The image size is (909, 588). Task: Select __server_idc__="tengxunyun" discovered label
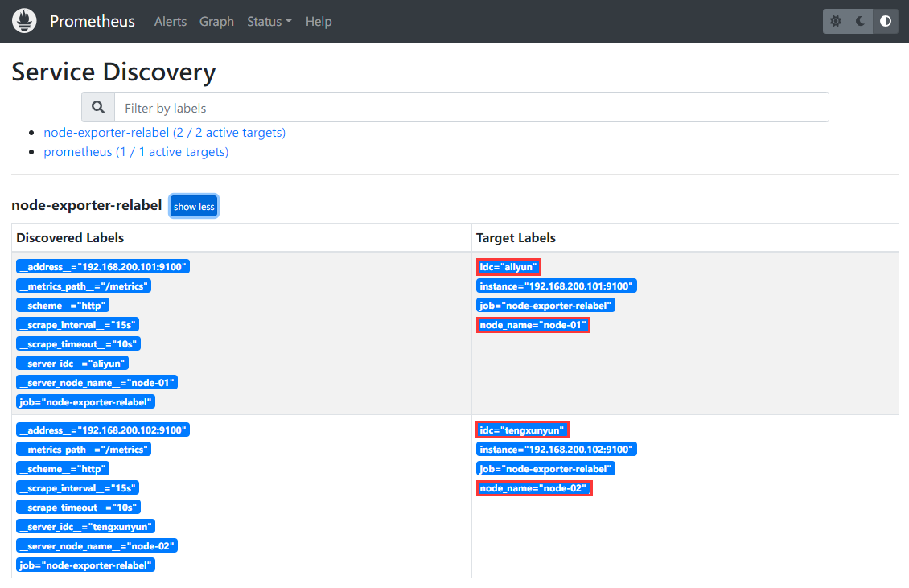pos(86,527)
